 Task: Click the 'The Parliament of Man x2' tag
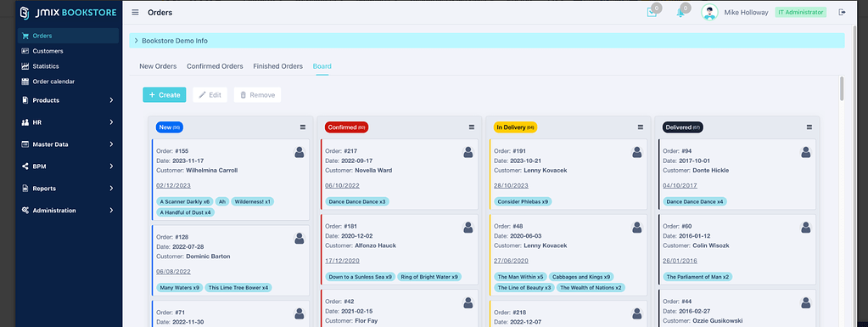[697, 277]
